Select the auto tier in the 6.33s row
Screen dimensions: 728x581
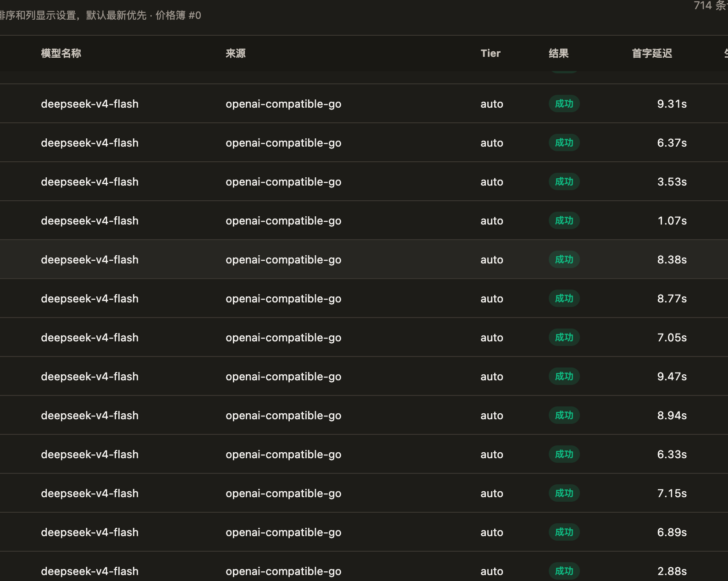pos(492,455)
